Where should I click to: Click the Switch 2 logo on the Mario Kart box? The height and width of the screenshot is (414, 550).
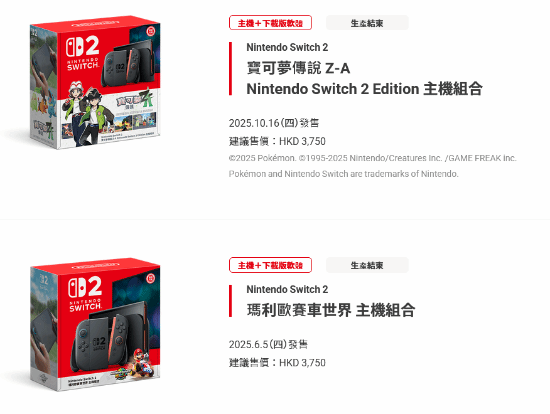[x=85, y=294]
